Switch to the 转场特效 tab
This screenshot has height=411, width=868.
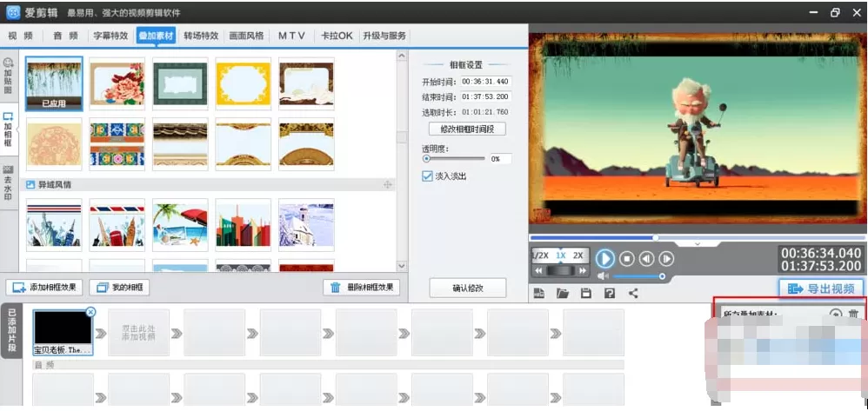[x=202, y=36]
